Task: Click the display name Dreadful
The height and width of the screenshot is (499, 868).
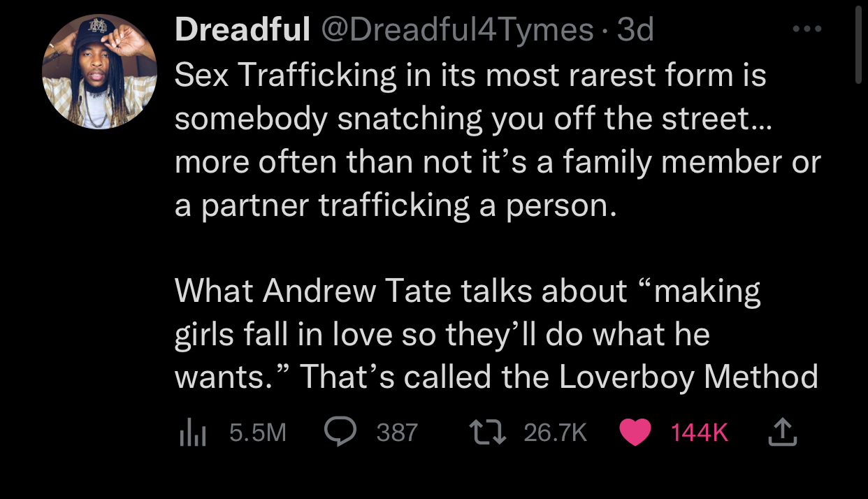Action: pyautogui.click(x=242, y=29)
